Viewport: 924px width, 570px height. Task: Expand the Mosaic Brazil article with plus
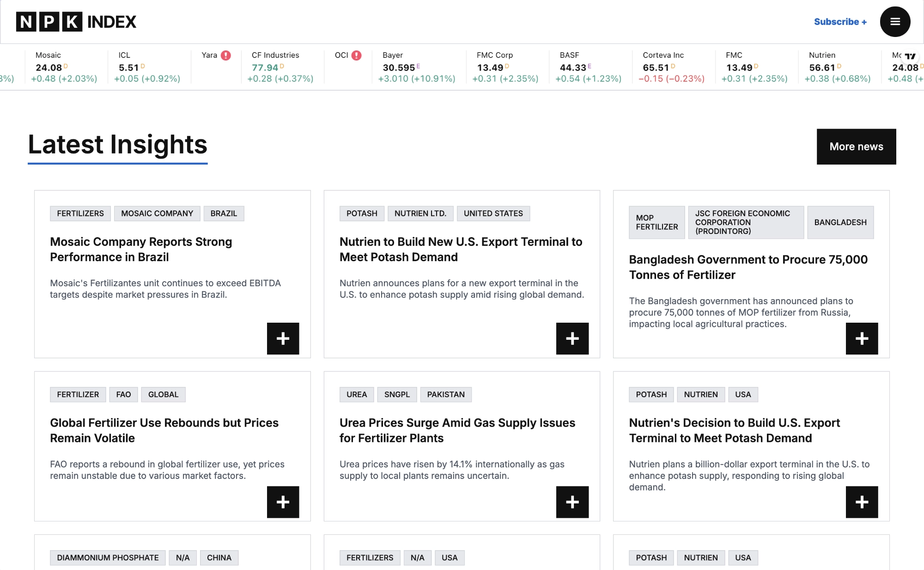click(x=283, y=338)
